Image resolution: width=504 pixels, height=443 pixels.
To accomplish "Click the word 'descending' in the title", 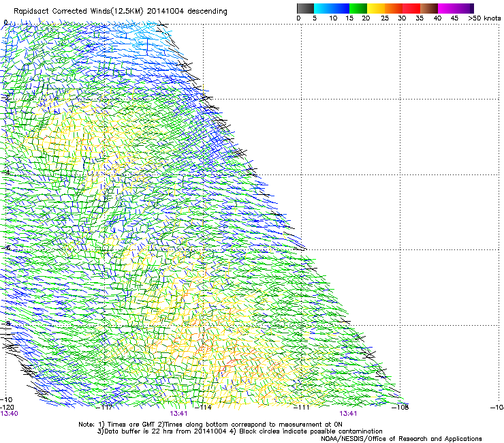I will 207,12.
